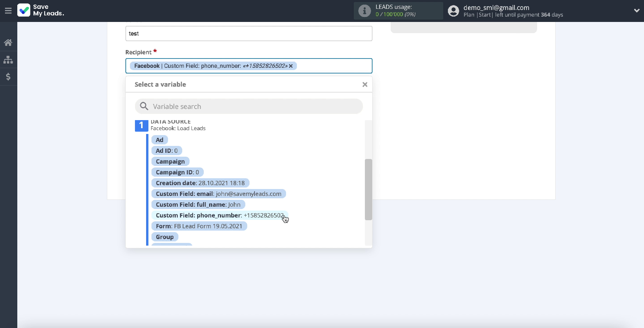Screen dimensions: 644x328
Task: Click the LEADS usage counter text
Action: click(x=395, y=14)
